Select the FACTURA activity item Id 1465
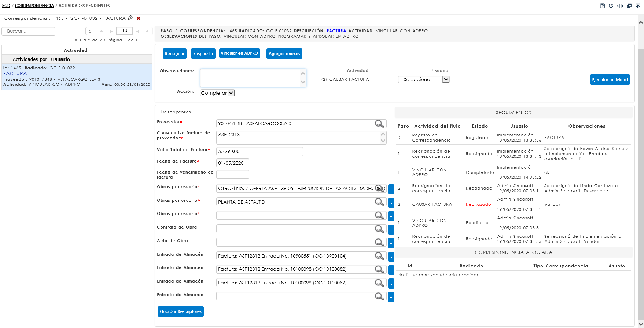The height and width of the screenshot is (328, 644). pyautogui.click(x=77, y=77)
